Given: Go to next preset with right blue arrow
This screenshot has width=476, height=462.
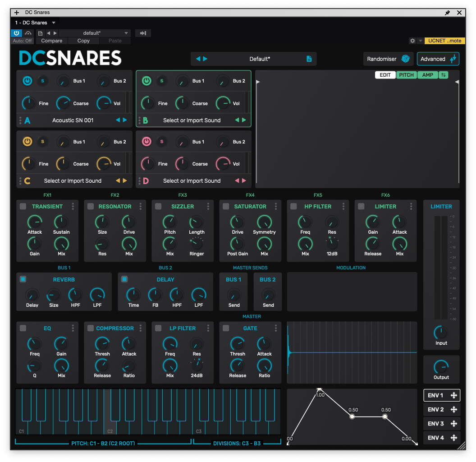Looking at the screenshot, I should click(205, 59).
